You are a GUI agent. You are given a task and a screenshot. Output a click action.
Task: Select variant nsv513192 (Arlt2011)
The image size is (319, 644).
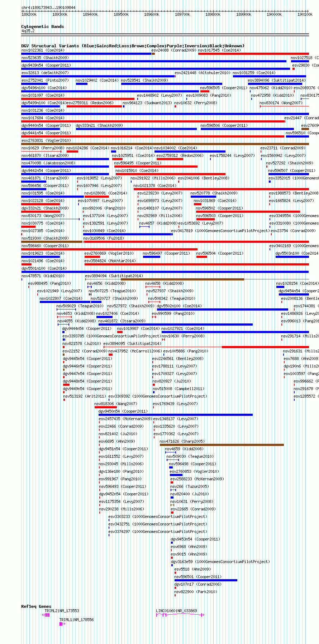click(85, 396)
